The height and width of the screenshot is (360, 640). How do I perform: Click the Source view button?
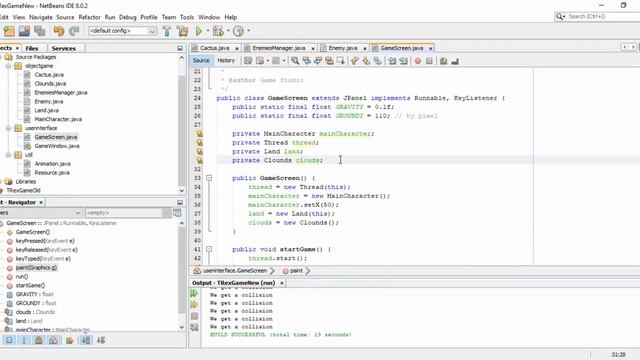201,60
